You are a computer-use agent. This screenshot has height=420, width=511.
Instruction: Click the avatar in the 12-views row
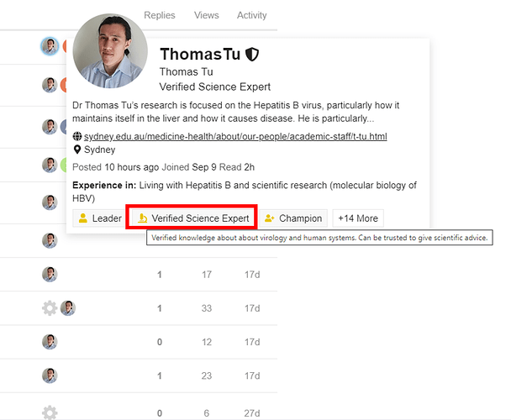click(x=50, y=342)
